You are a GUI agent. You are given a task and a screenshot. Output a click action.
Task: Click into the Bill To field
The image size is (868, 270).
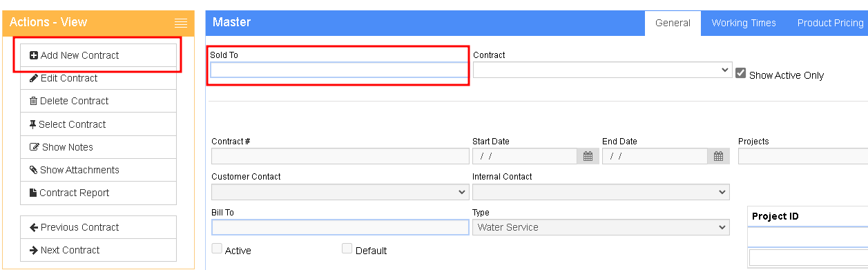pos(340,227)
